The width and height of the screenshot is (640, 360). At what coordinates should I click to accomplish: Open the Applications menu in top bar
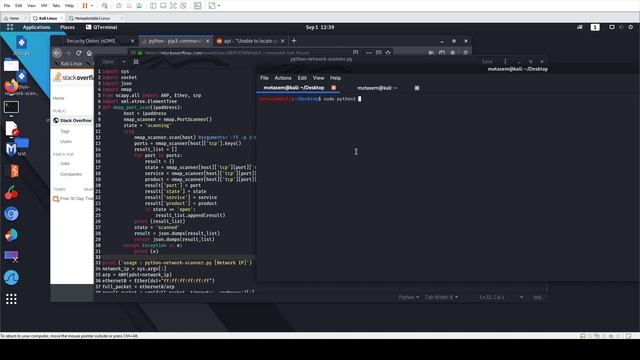pos(36,27)
